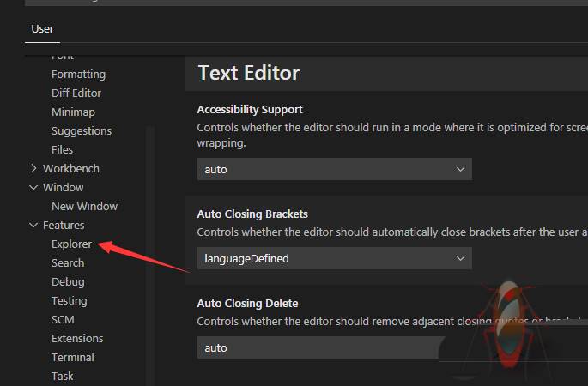
Task: Select SCM settings category
Action: pyautogui.click(x=63, y=320)
